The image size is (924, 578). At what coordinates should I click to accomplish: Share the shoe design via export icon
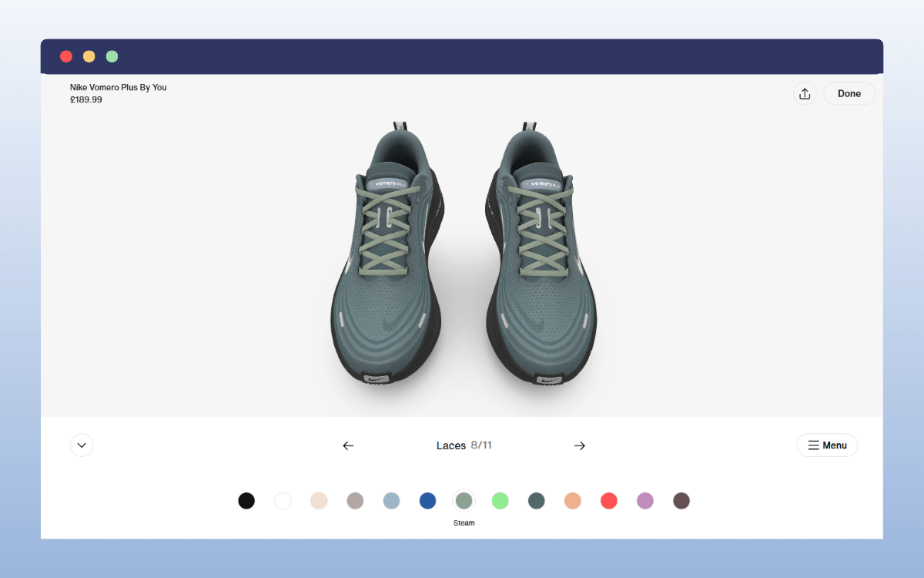805,93
